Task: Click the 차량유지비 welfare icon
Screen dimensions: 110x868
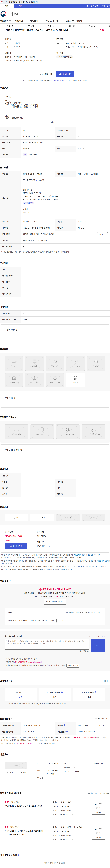Action: pyautogui.click(x=55, y=364)
